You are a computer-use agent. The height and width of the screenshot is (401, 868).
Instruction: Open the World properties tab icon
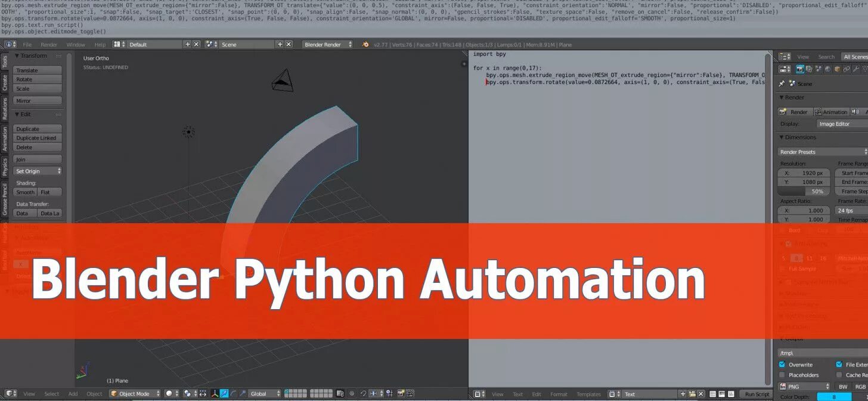827,69
